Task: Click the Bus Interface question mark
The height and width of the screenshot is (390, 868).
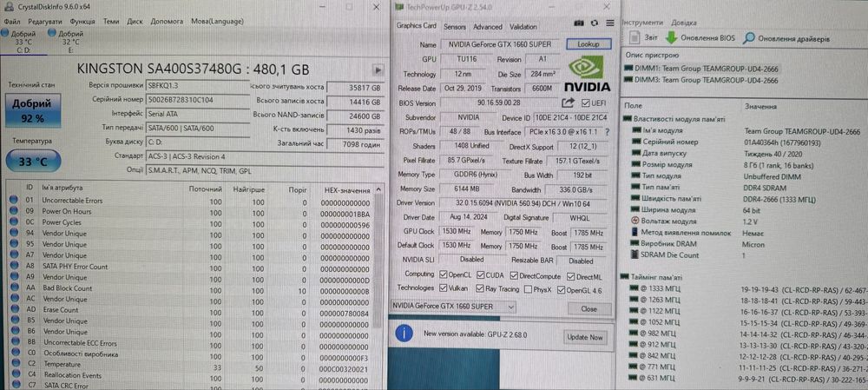Action: tap(608, 132)
